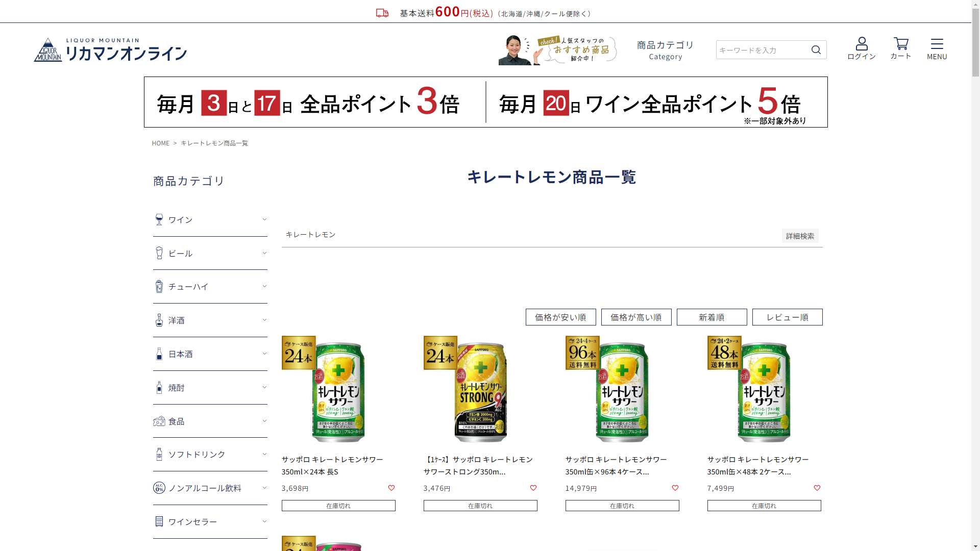The width and height of the screenshot is (980, 551).
Task: Sort products by レビュー順
Action: click(787, 317)
